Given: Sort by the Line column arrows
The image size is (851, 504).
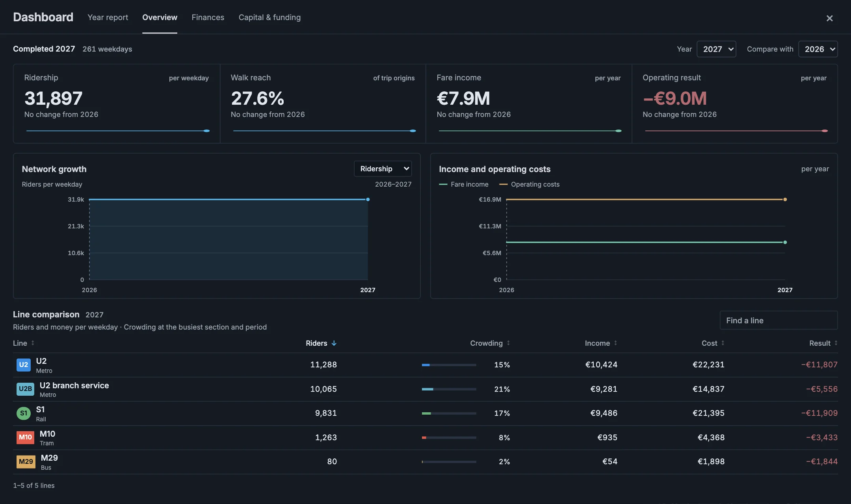Looking at the screenshot, I should click(33, 343).
